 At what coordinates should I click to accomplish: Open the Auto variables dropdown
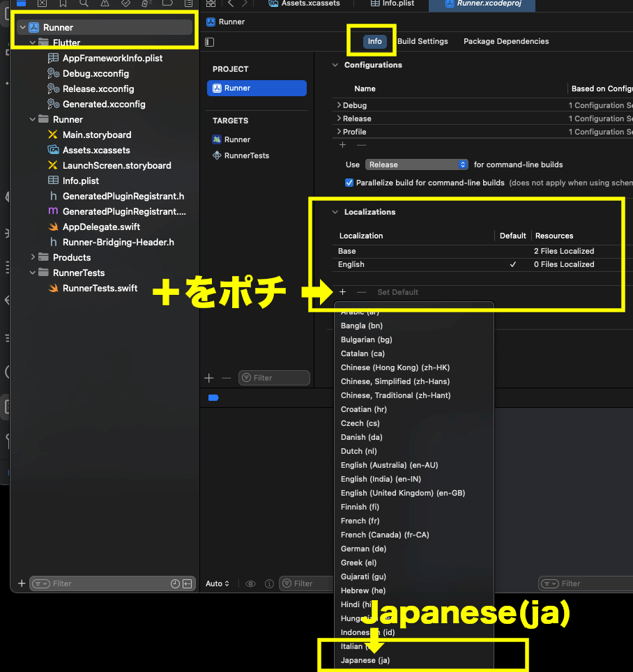218,583
